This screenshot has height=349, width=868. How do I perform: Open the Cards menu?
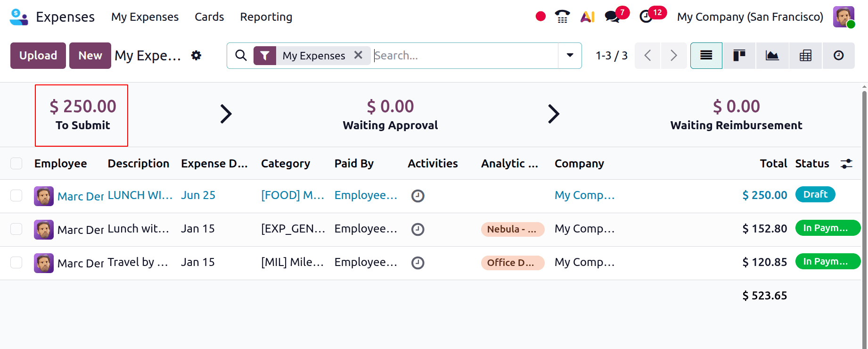209,17
